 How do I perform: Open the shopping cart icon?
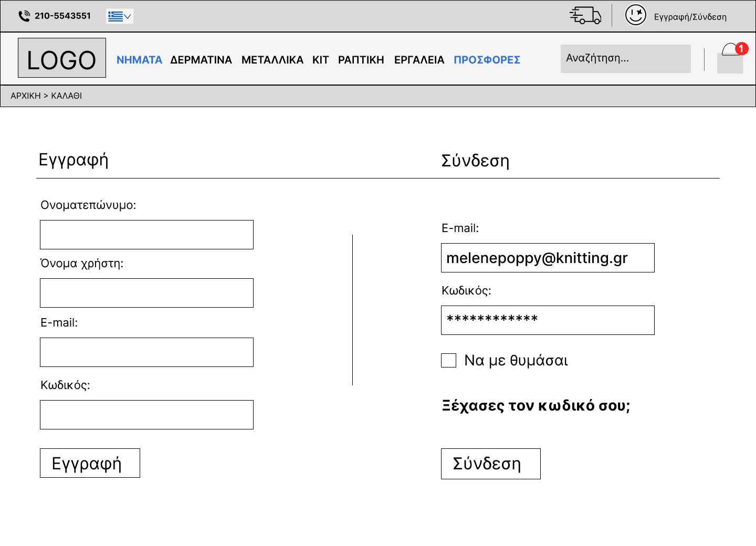point(731,58)
